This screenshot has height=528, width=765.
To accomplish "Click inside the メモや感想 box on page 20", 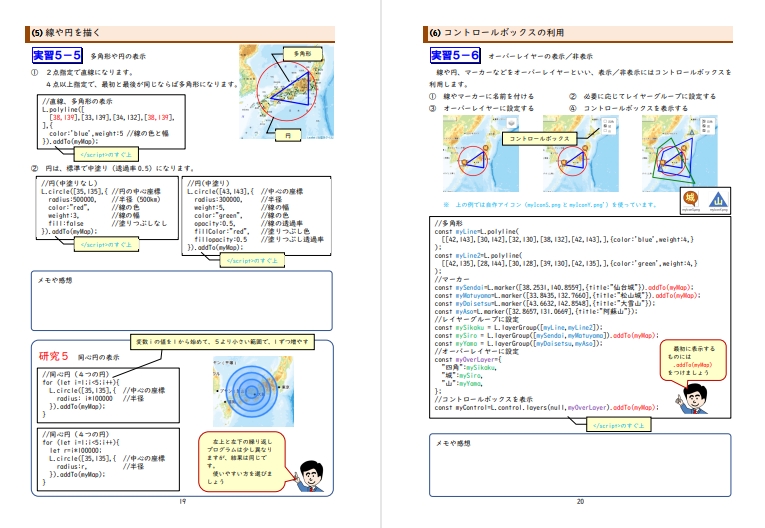I will click(x=580, y=465).
